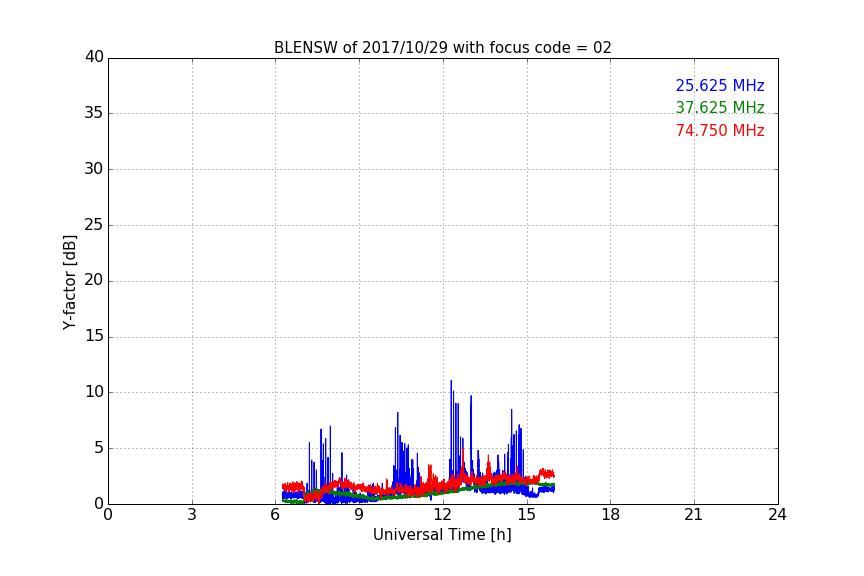Click the y-axis tick label 35

tap(94, 113)
